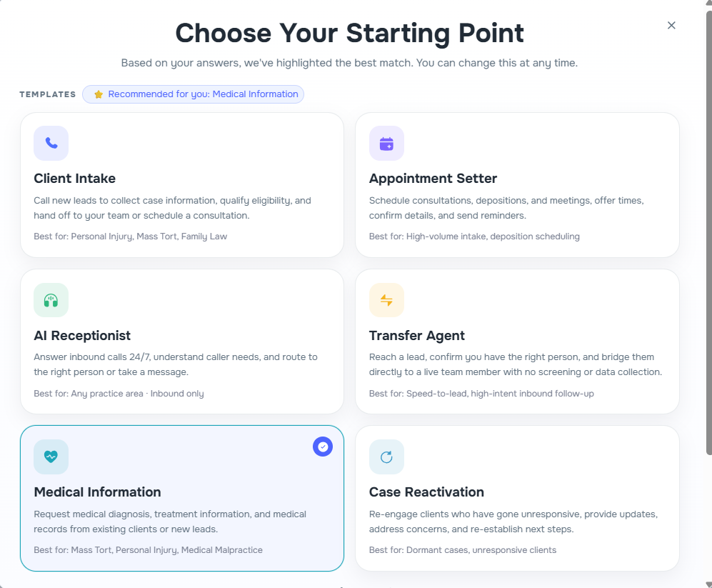Click the heart pulse Medical Information icon
The image size is (712, 588).
coord(51,457)
